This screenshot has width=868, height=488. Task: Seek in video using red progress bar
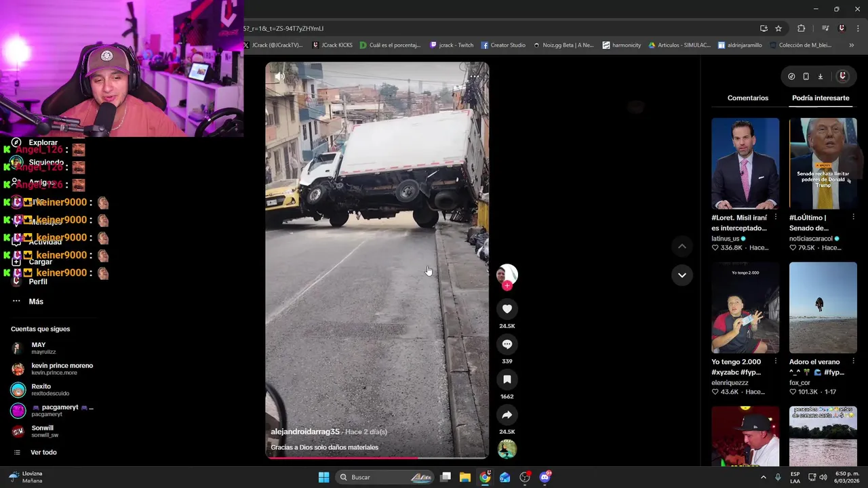(x=377, y=457)
